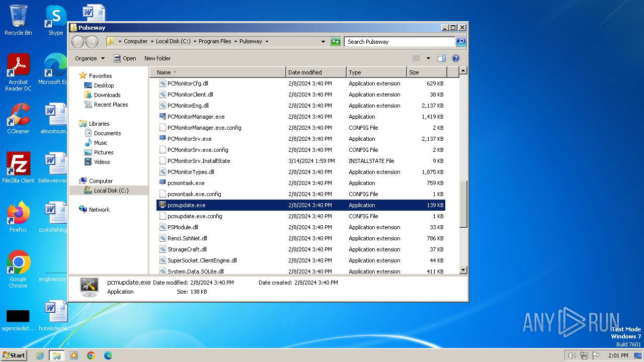Expand the Computer breadcrumb arrow
The width and height of the screenshot is (644, 362).
pyautogui.click(x=152, y=42)
